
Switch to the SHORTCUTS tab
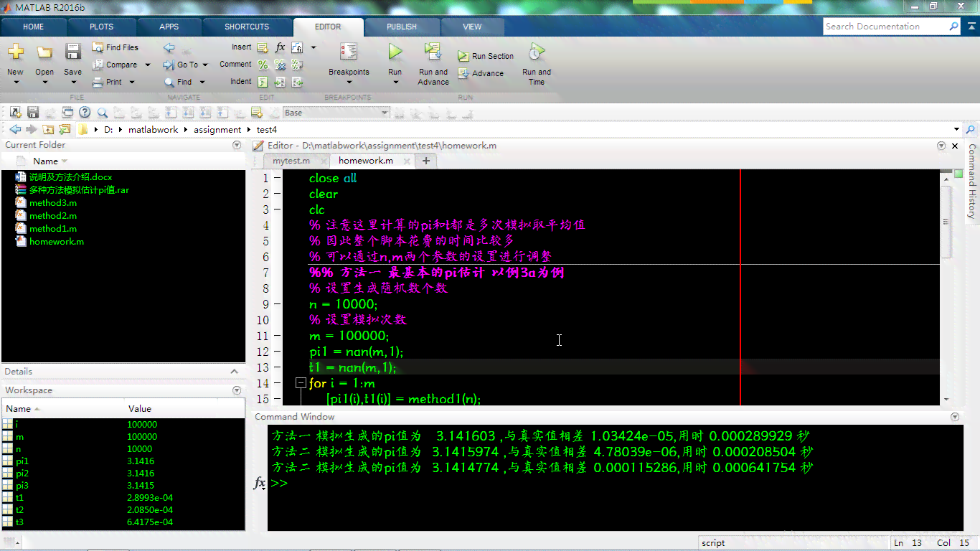click(247, 27)
